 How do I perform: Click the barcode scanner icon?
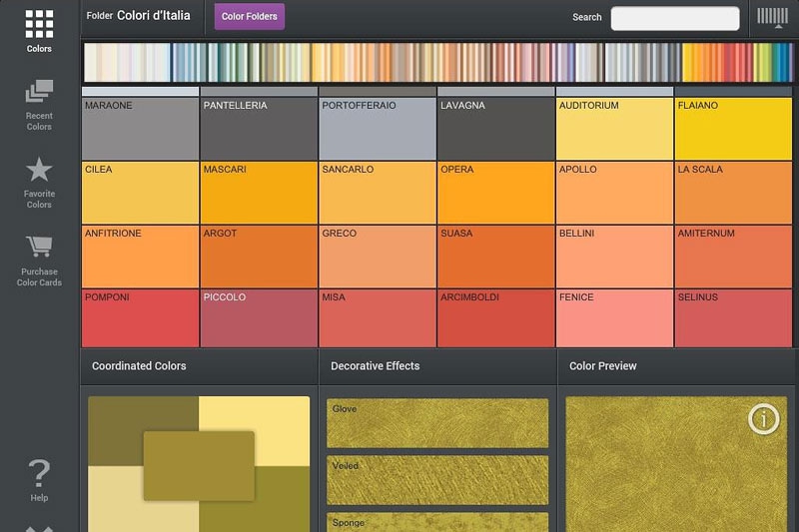pos(772,18)
